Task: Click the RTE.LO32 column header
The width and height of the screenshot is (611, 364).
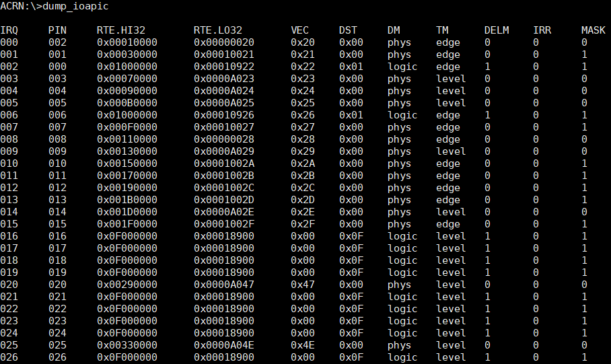Action: pos(218,30)
